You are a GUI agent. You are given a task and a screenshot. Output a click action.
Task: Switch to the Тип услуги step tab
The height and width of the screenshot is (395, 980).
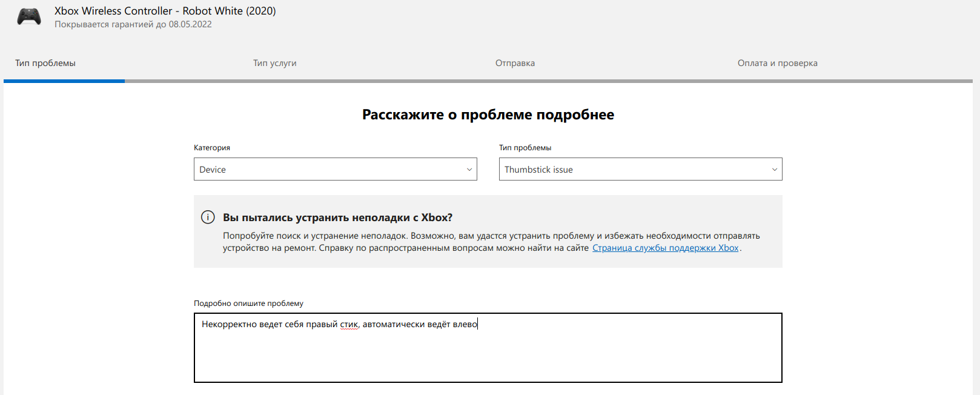(274, 63)
